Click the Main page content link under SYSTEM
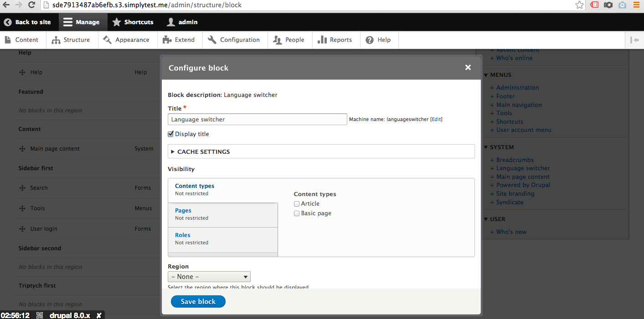The width and height of the screenshot is (644, 319). pyautogui.click(x=523, y=177)
